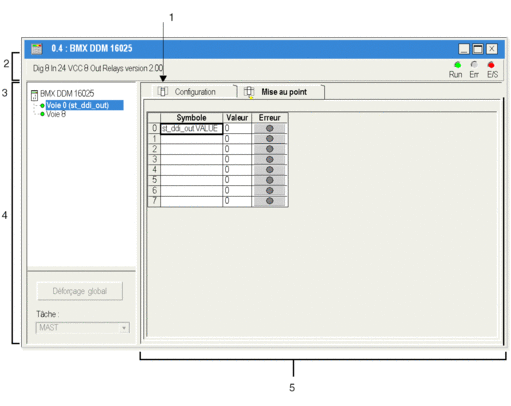The width and height of the screenshot is (511, 406).
Task: Click the Déforçage global button
Action: click(80, 291)
